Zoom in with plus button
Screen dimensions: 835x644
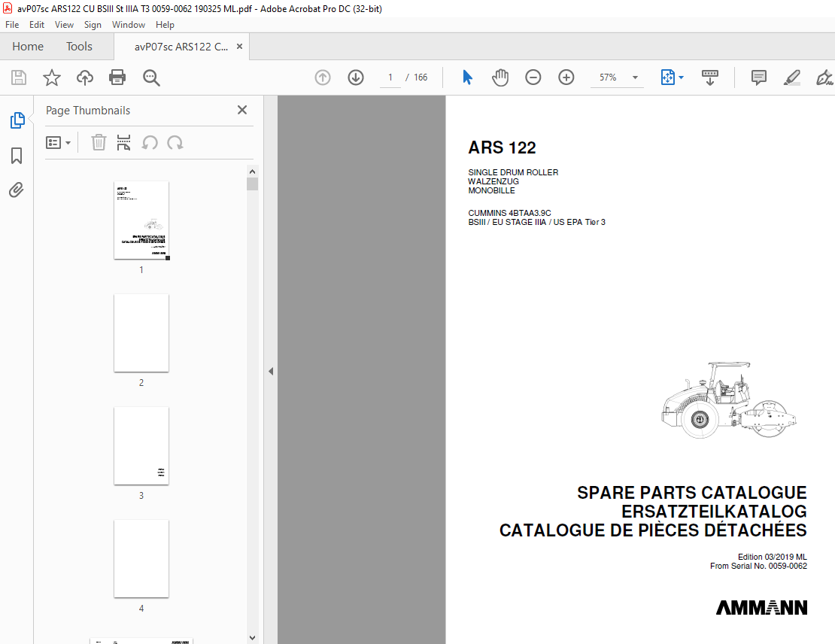pyautogui.click(x=566, y=77)
